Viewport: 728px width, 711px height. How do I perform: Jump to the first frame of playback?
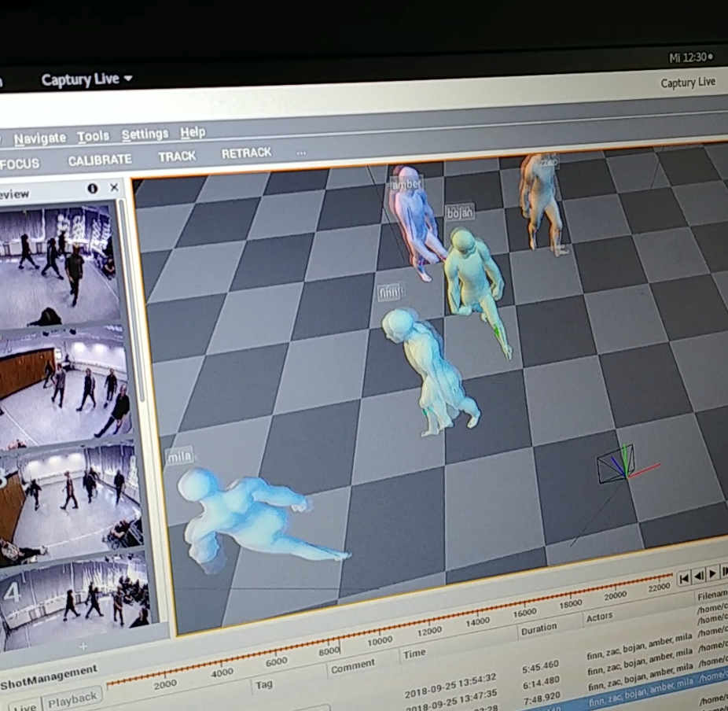(x=684, y=578)
